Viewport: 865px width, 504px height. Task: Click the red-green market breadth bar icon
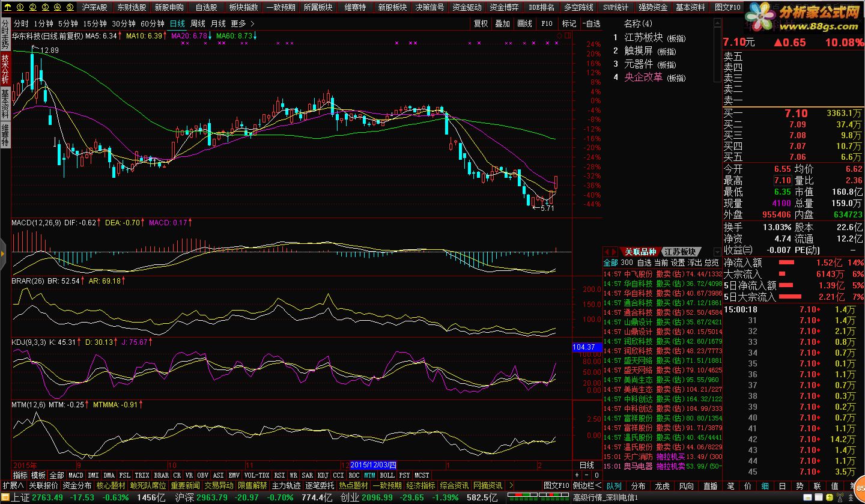click(x=539, y=498)
